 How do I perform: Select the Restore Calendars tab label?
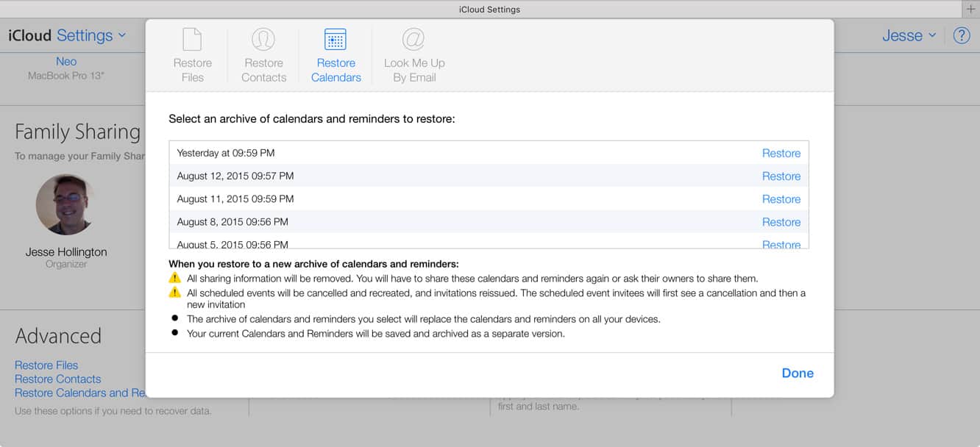(336, 70)
